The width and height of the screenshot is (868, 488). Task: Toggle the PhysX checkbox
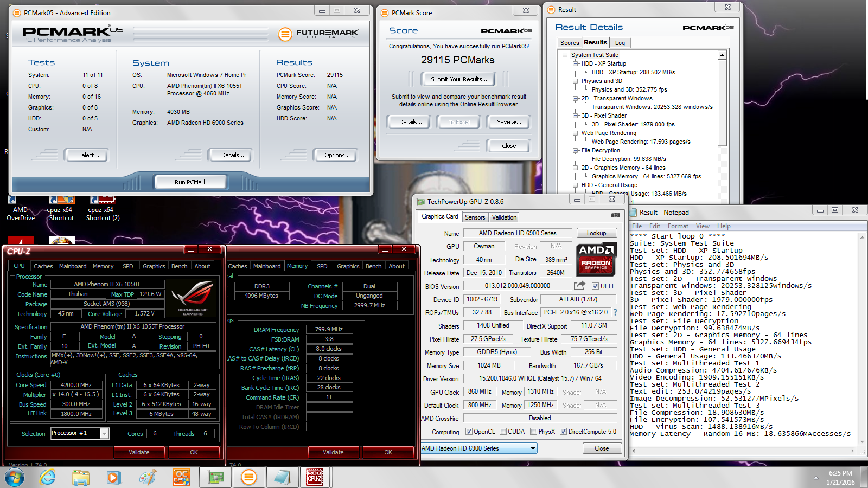[534, 432]
